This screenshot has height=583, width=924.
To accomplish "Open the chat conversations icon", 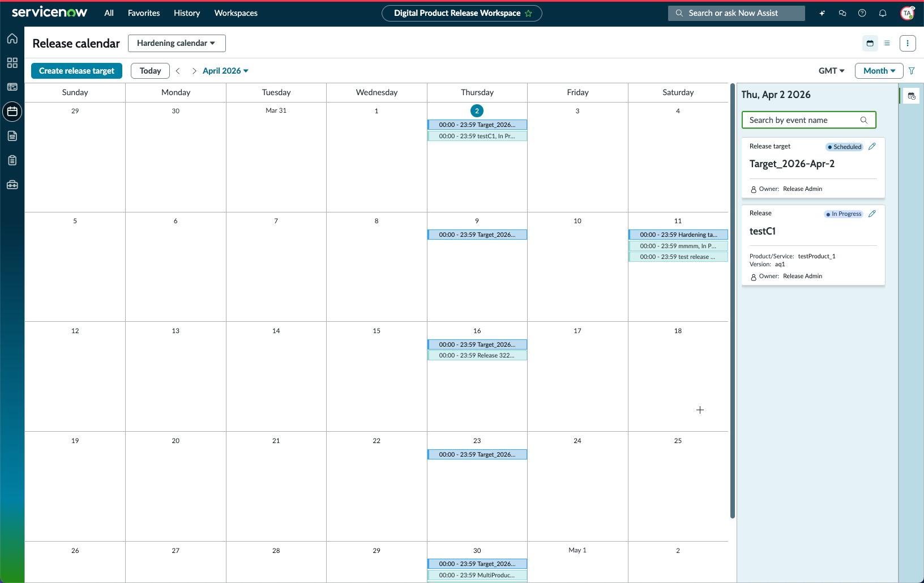I will [842, 13].
